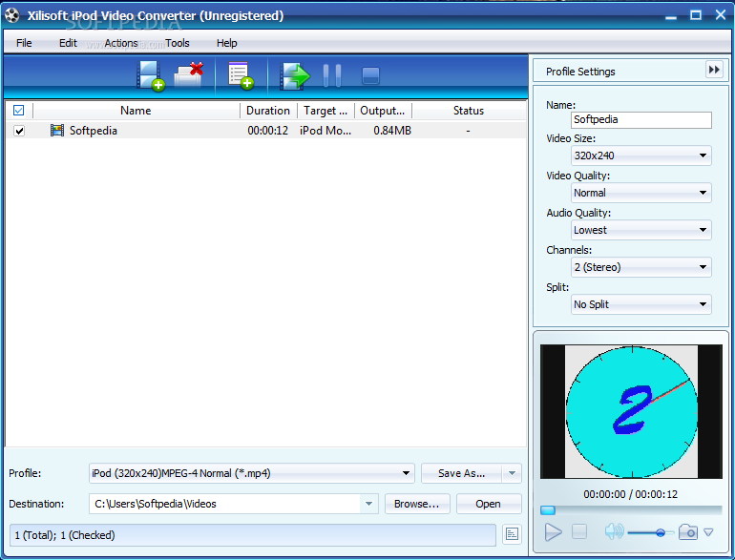
Task: Mute the preview speaker icon
Action: tap(614, 531)
